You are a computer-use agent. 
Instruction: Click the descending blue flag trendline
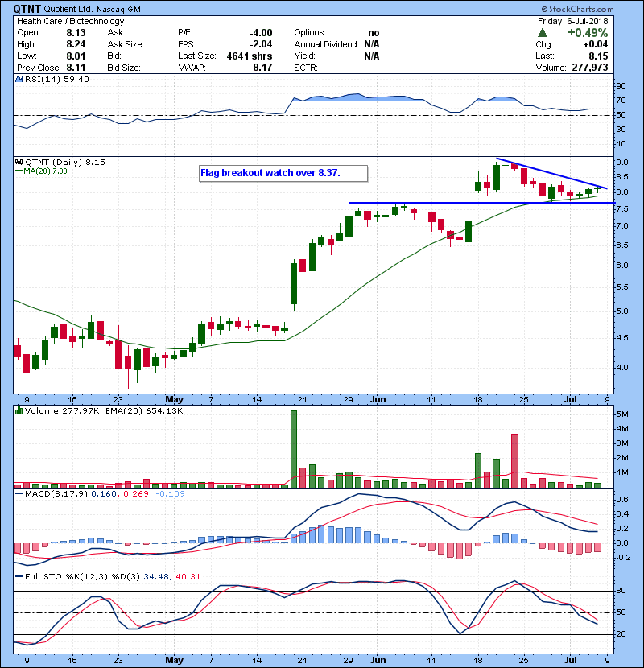[x=552, y=173]
